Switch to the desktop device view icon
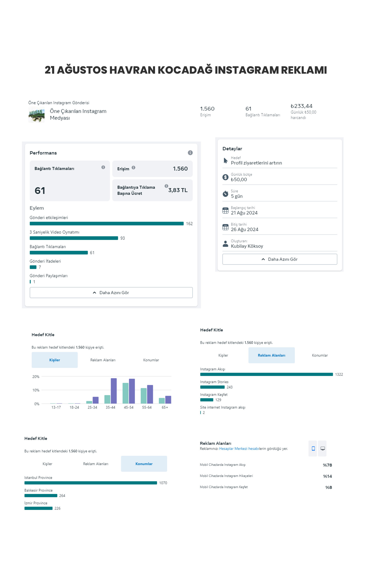The width and height of the screenshot is (370, 588). (322, 448)
